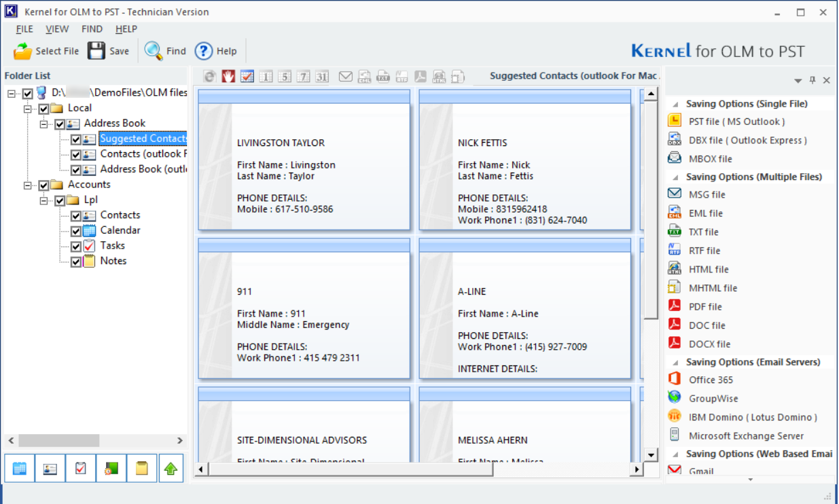Click the TXT export icon in preview toolbar
This screenshot has width=839, height=504.
383,77
